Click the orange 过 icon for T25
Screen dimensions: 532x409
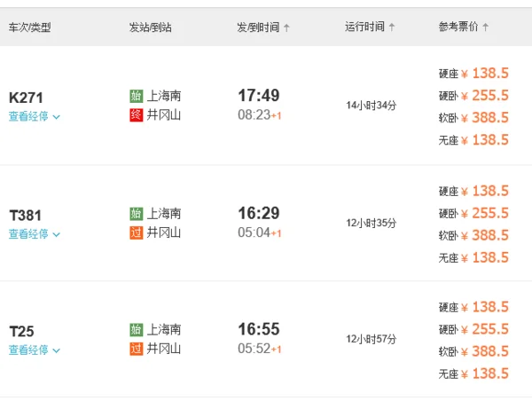click(136, 349)
